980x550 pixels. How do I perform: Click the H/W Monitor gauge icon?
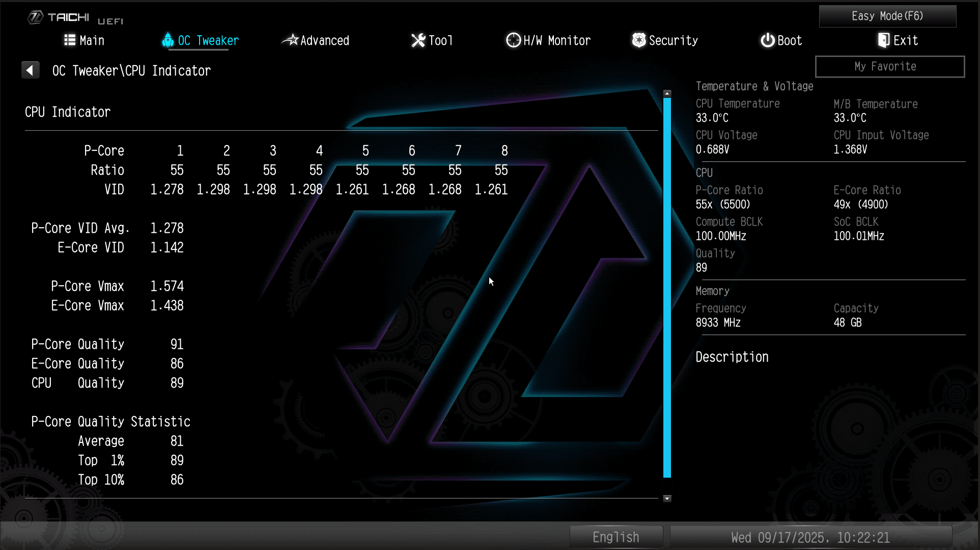tap(513, 40)
